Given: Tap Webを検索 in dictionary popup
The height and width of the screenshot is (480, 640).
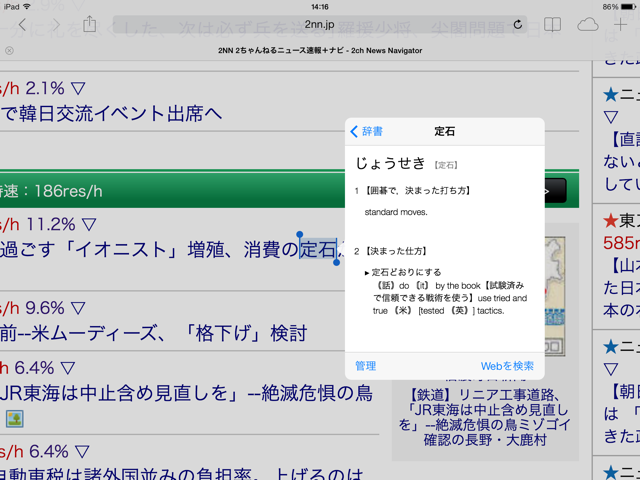Looking at the screenshot, I should 507,366.
